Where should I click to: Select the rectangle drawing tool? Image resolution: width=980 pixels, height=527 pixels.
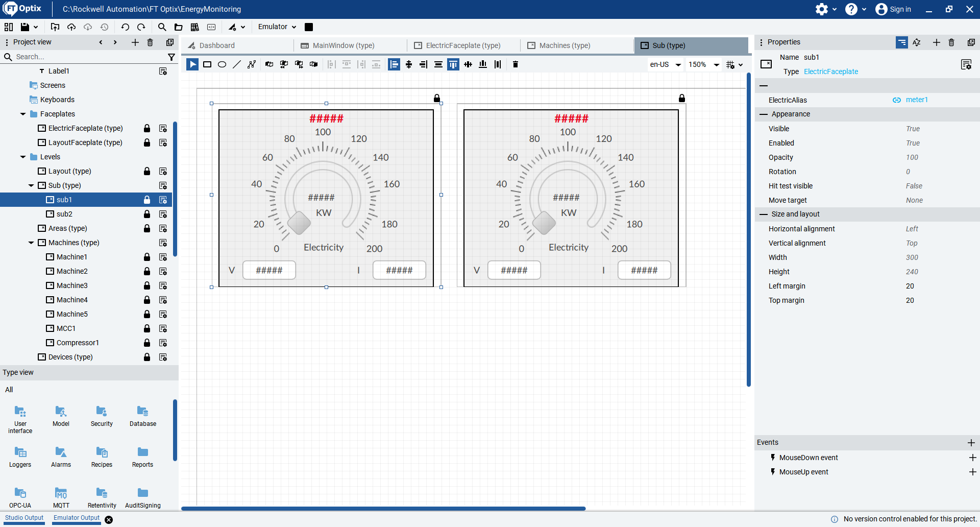click(x=207, y=64)
